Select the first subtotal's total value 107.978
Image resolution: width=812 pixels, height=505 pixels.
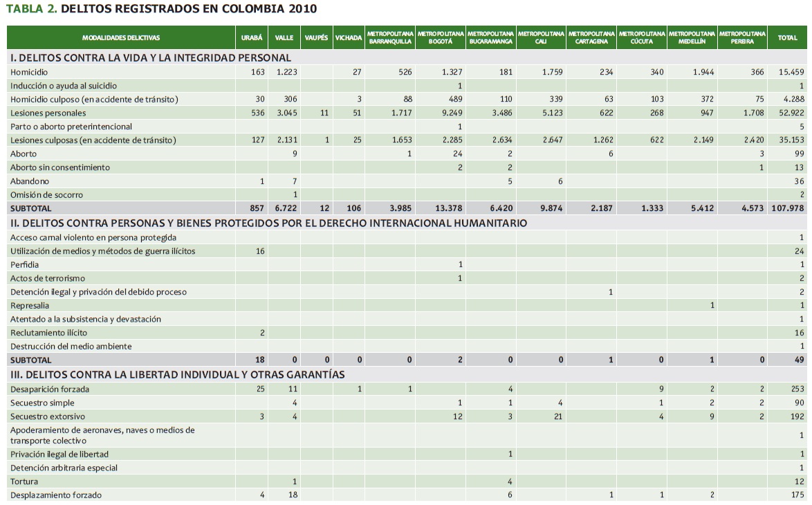(x=788, y=208)
